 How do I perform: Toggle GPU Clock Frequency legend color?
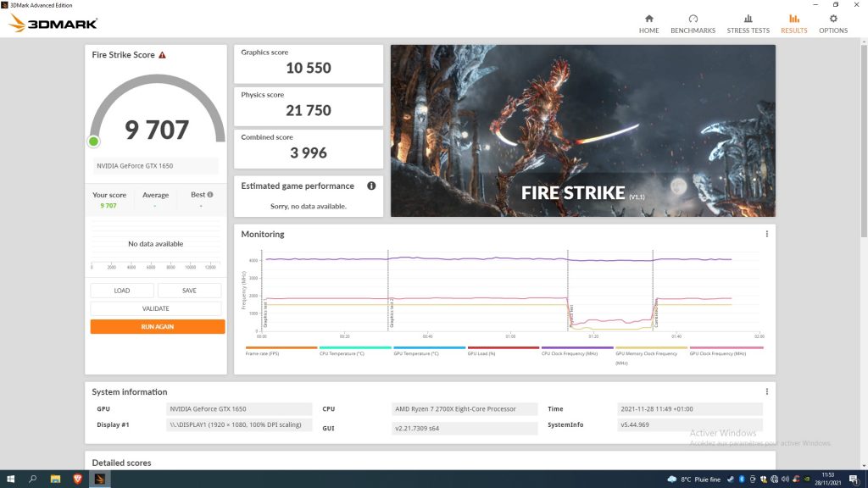point(726,347)
